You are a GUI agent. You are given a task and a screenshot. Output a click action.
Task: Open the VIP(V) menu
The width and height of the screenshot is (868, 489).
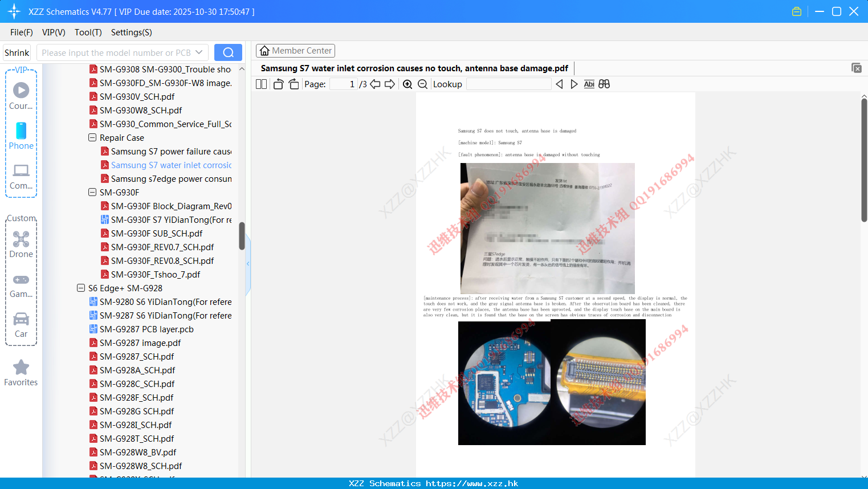tap(54, 32)
